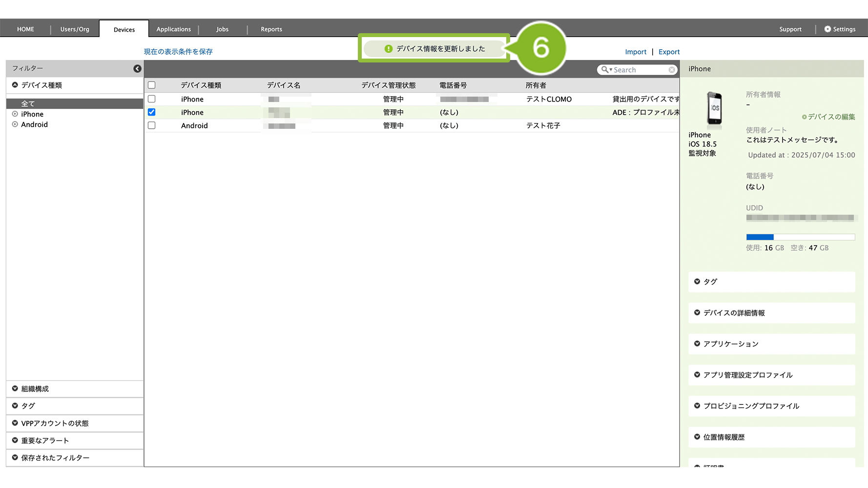Click owner テストCLOMO cell
868x488 pixels.
[x=549, y=99]
